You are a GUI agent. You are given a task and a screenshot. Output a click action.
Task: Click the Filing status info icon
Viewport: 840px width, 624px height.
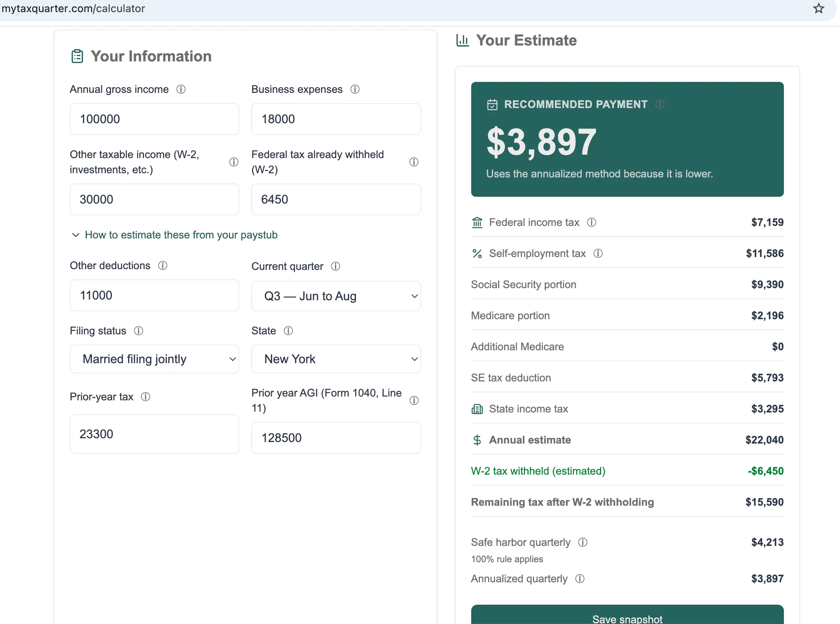pyautogui.click(x=138, y=331)
